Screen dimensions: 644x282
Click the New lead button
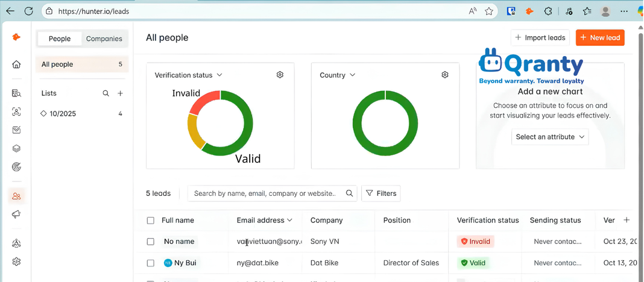600,38
